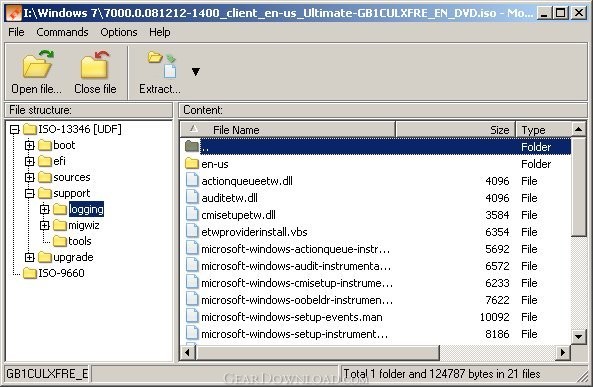The image size is (593, 387).
Task: Select the actionqueueetw.dll file icon
Action: 192,180
